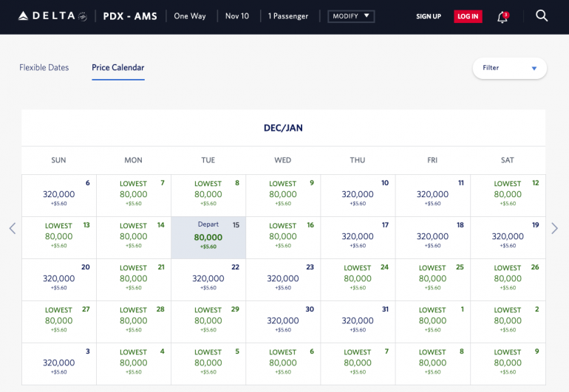
Task: Click the Sign Up link
Action: pos(429,16)
